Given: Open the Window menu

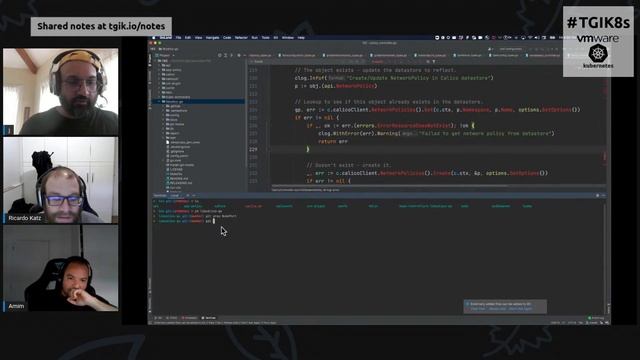Looking at the screenshot, I should coord(288,38).
